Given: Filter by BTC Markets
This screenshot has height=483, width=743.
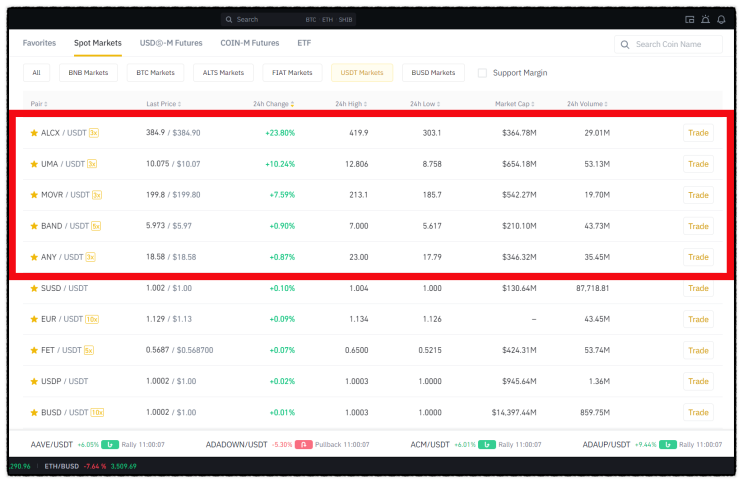Looking at the screenshot, I should pos(155,73).
